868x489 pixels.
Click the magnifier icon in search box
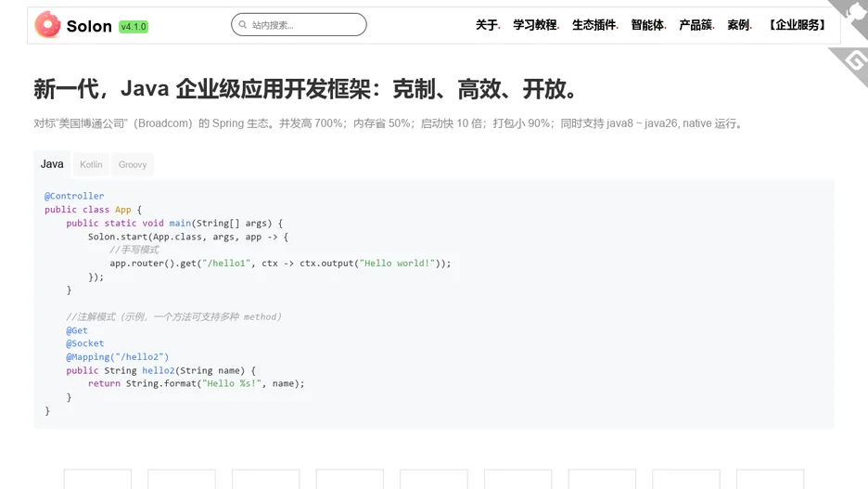pyautogui.click(x=242, y=24)
